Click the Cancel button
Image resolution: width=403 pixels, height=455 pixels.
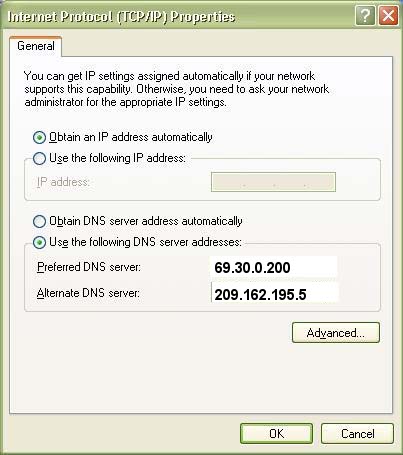(x=357, y=434)
